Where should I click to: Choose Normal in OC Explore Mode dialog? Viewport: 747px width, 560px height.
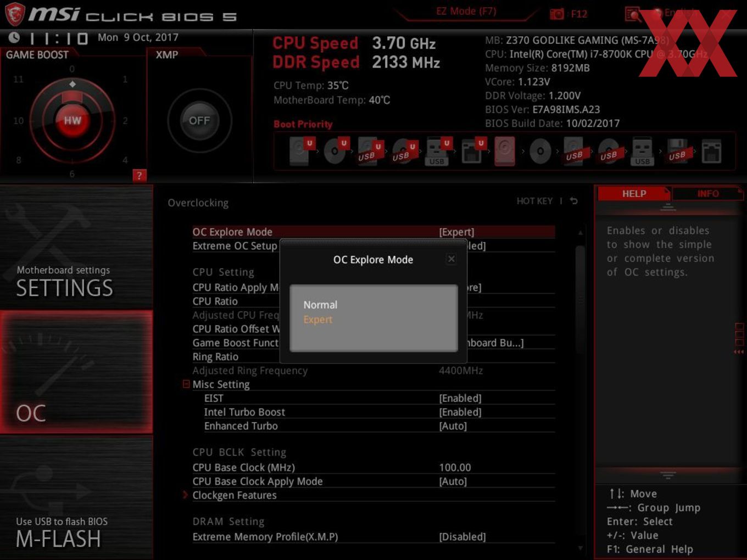pos(320,305)
